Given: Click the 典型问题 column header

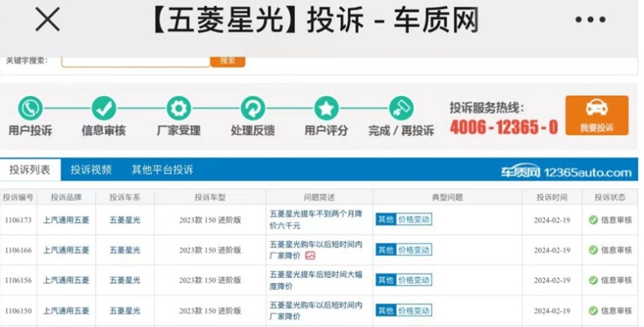Looking at the screenshot, I should [447, 197].
